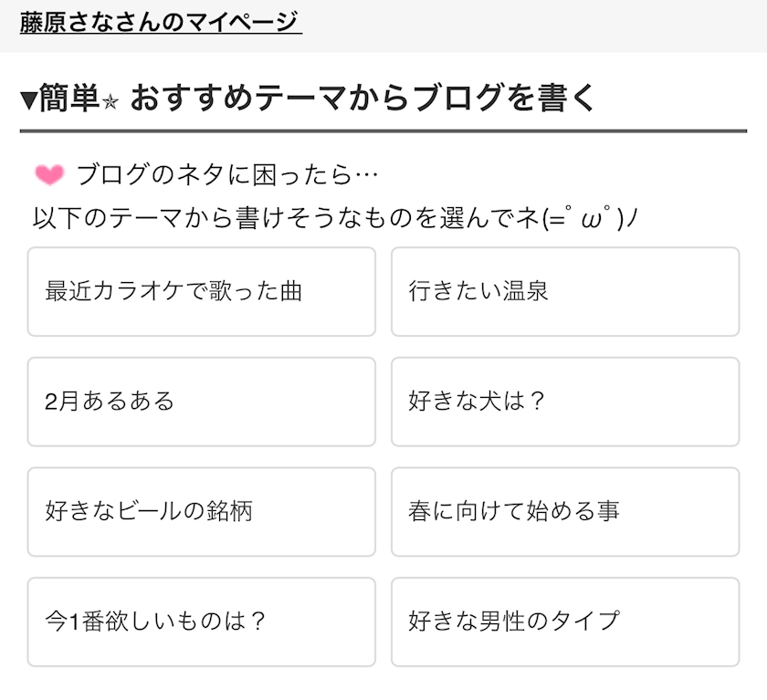Click the star symbol in the heading
The image size is (767, 700).
click(x=110, y=100)
